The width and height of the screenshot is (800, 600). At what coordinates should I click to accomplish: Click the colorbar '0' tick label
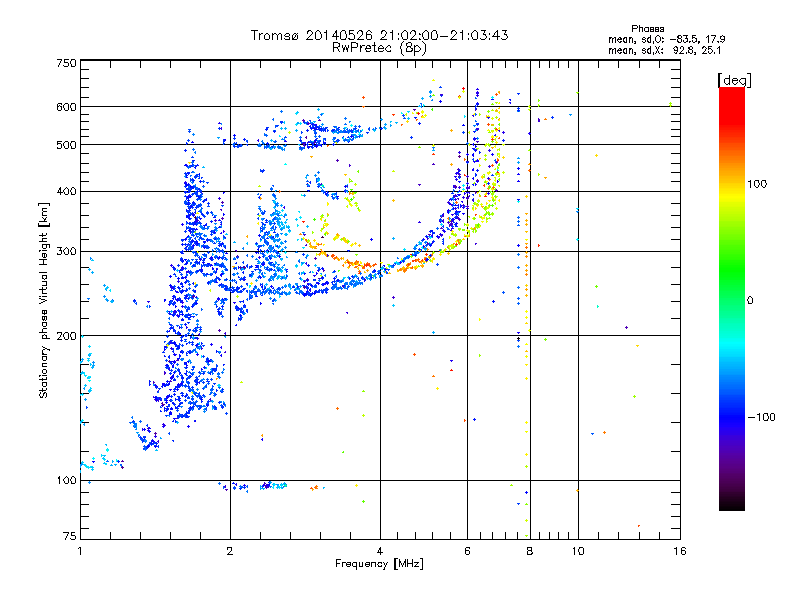749,301
